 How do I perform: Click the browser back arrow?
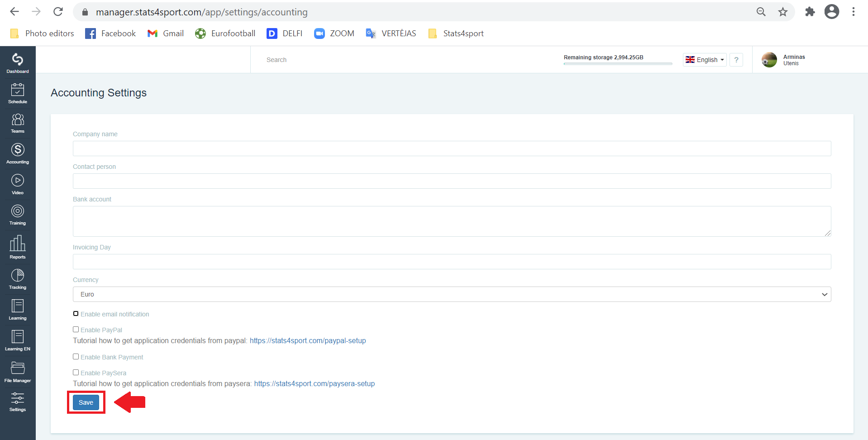(14, 12)
